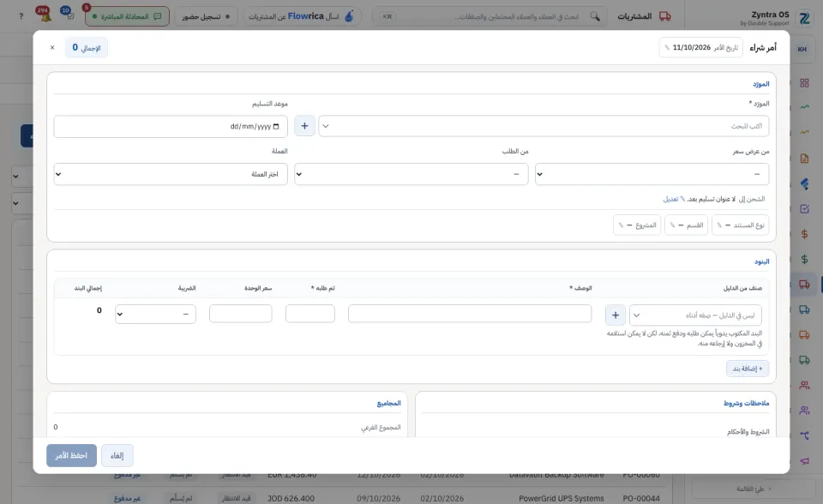The image size is (823, 504).
Task: Click the 'المجاميع' section heading
Action: (x=388, y=403)
